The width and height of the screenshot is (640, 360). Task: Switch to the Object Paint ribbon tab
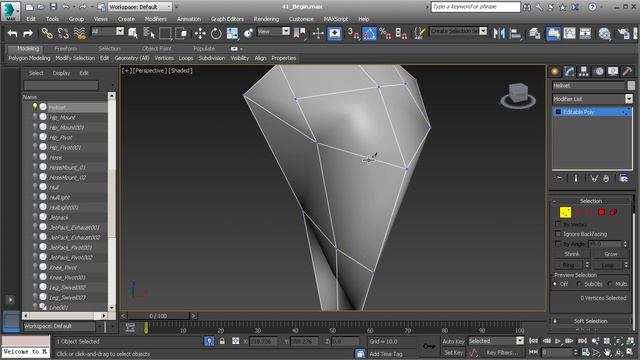(x=156, y=49)
